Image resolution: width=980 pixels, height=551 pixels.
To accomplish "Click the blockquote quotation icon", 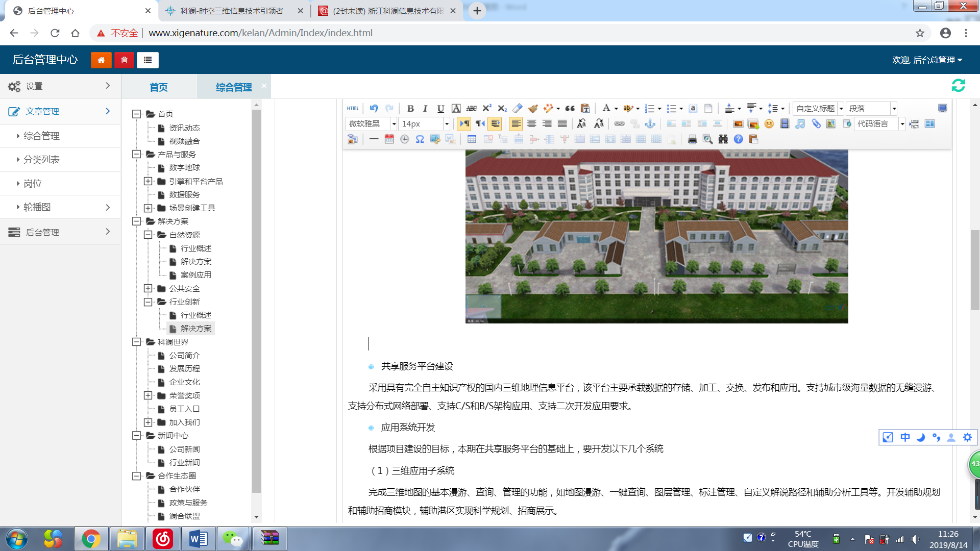I will click(x=570, y=108).
